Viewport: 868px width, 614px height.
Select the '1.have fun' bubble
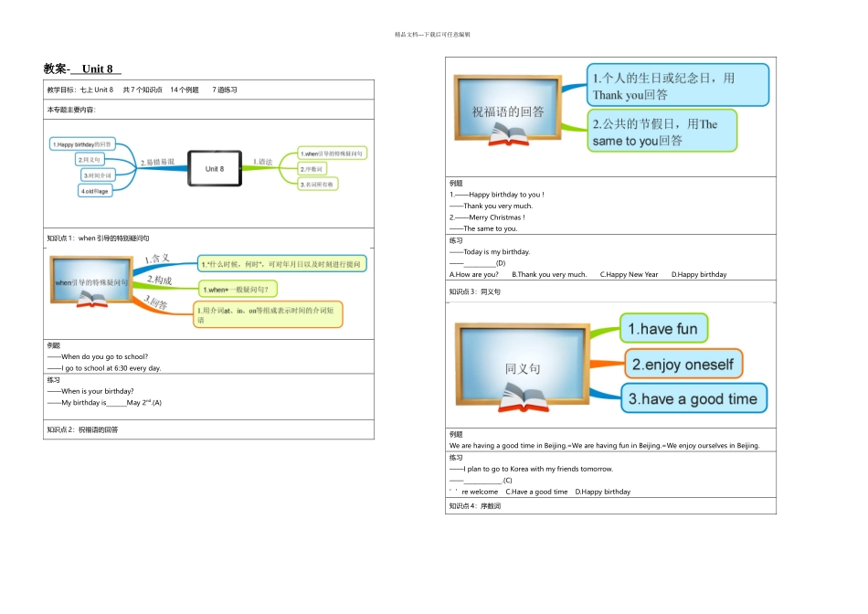pyautogui.click(x=663, y=328)
